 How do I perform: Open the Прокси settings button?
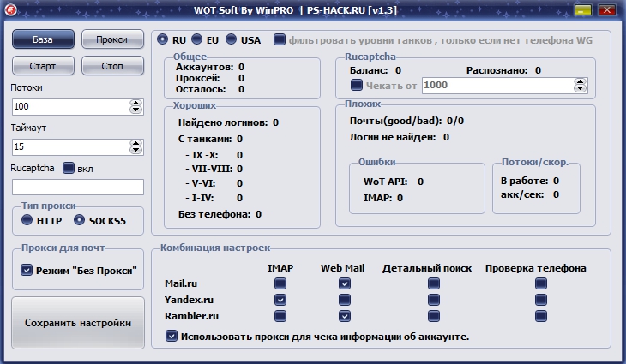112,39
